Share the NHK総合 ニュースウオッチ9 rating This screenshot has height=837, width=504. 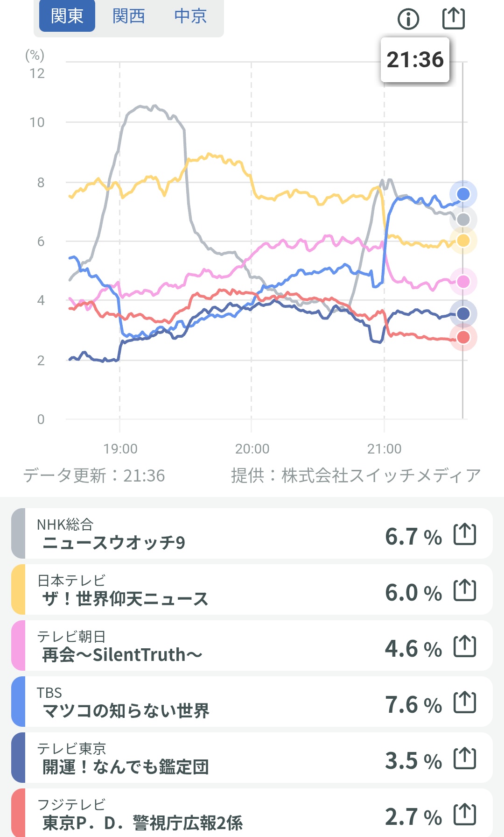tap(465, 534)
